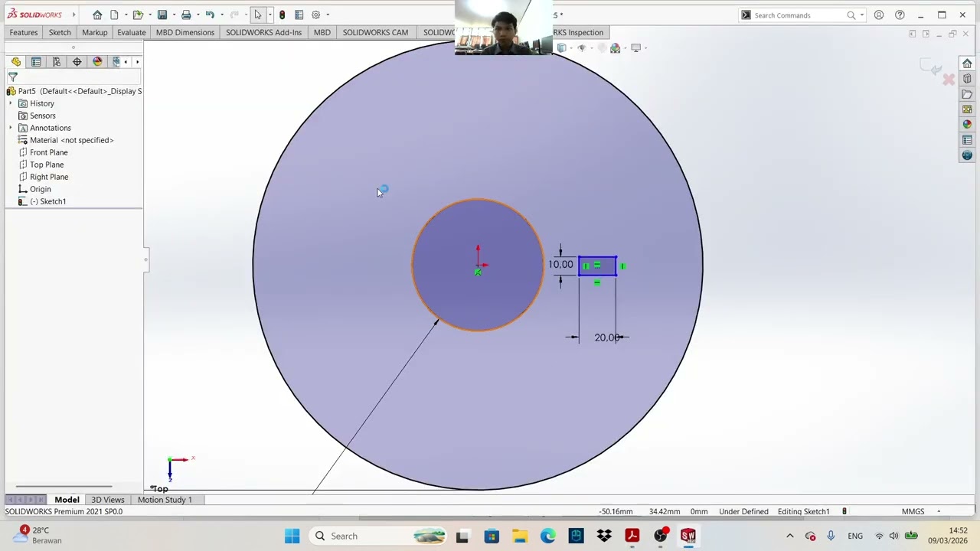Open the File Explorer task pane icon

pyautogui.click(x=967, y=94)
